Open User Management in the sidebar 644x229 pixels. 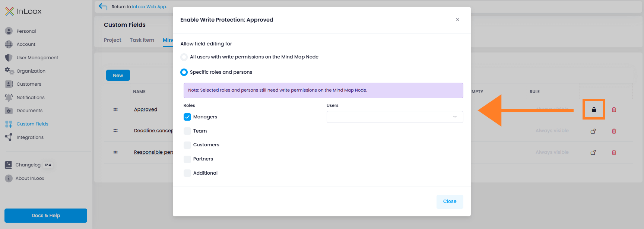pos(37,58)
